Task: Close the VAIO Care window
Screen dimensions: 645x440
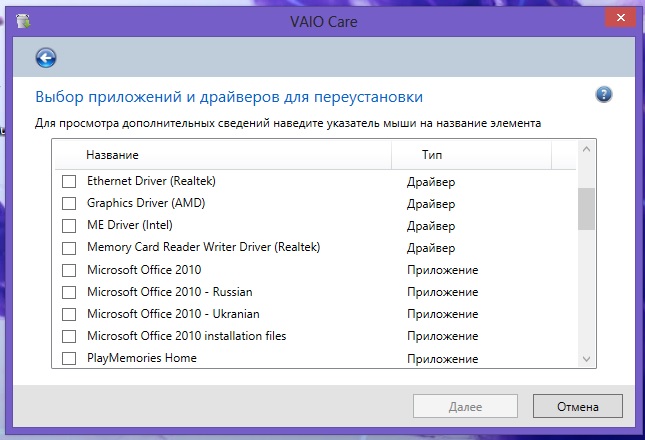Action: point(620,18)
